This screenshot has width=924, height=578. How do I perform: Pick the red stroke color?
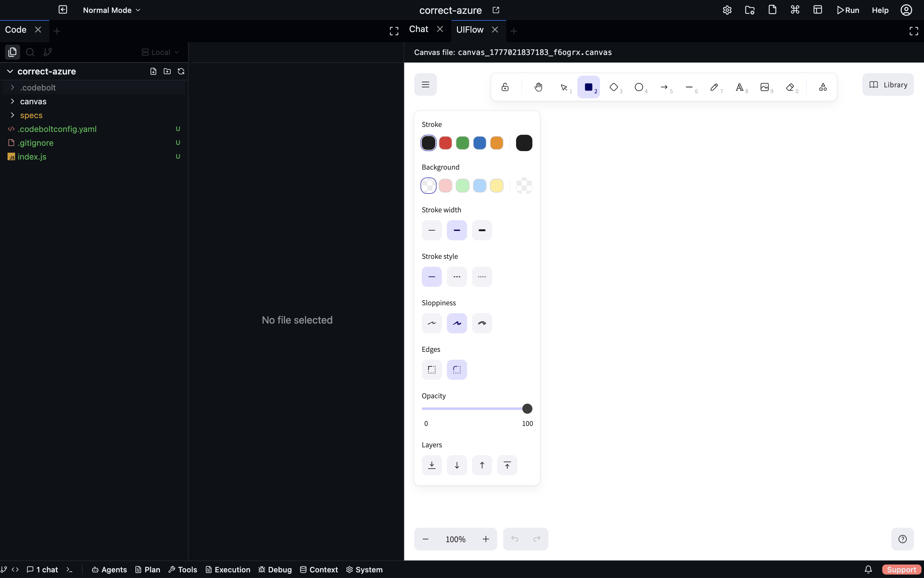446,143
